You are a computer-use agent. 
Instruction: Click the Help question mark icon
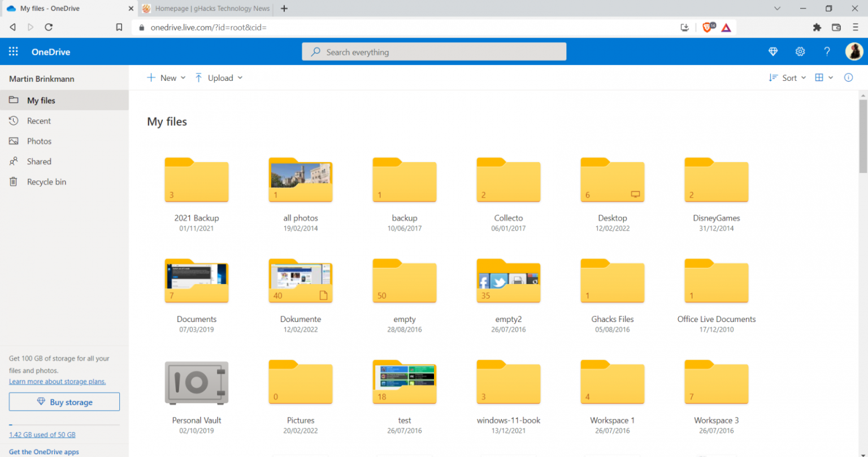click(827, 52)
